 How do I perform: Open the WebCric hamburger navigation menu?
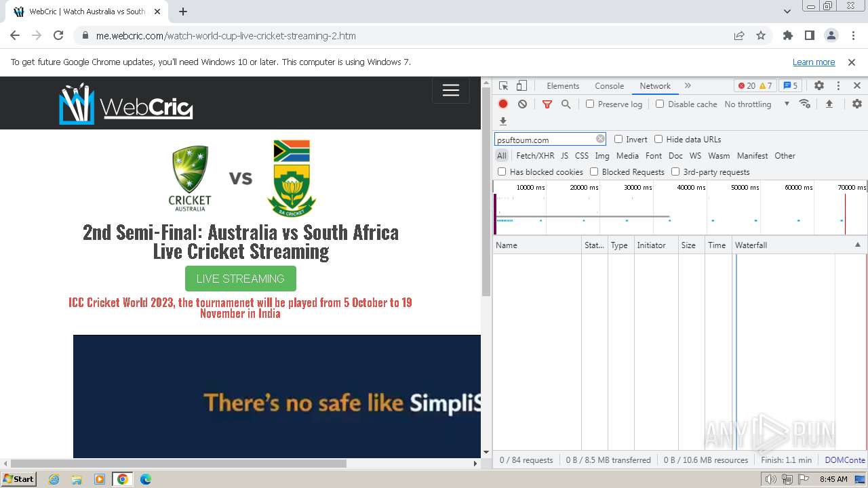pos(451,90)
